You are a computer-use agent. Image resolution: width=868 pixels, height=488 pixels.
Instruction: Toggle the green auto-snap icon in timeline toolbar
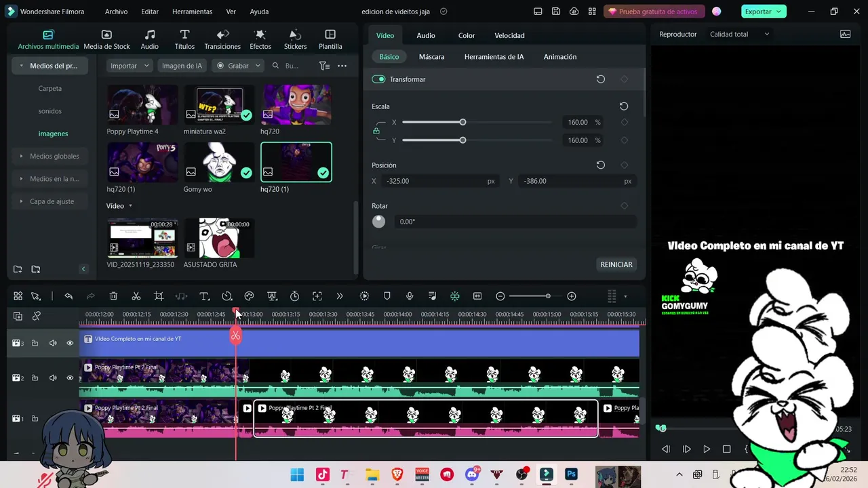pyautogui.click(x=455, y=296)
